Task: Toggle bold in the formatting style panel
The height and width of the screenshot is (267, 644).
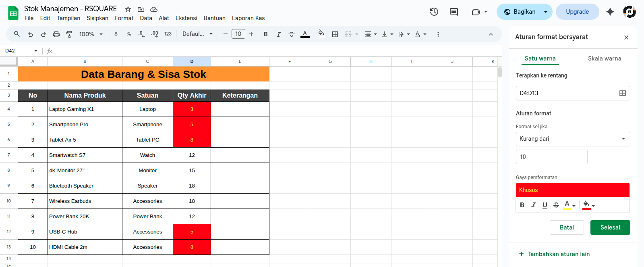Action: [522, 205]
